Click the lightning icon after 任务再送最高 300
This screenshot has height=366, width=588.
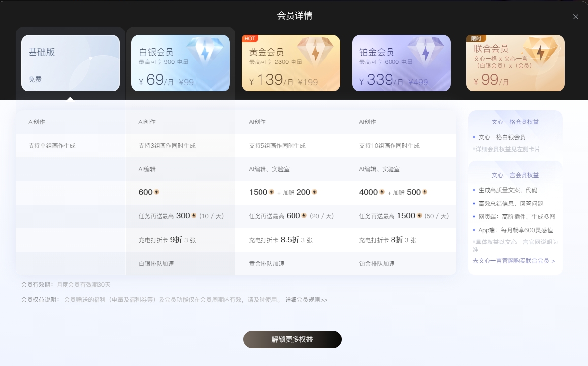click(194, 216)
